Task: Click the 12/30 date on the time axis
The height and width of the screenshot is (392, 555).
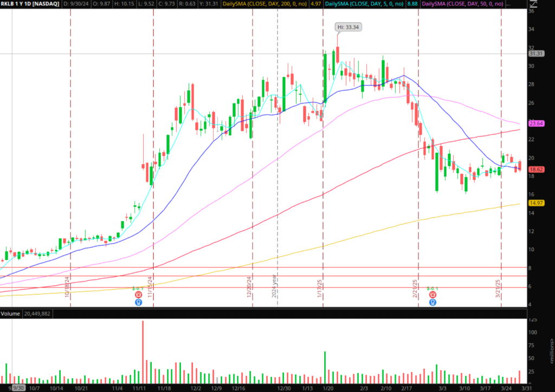Action: click(284, 388)
